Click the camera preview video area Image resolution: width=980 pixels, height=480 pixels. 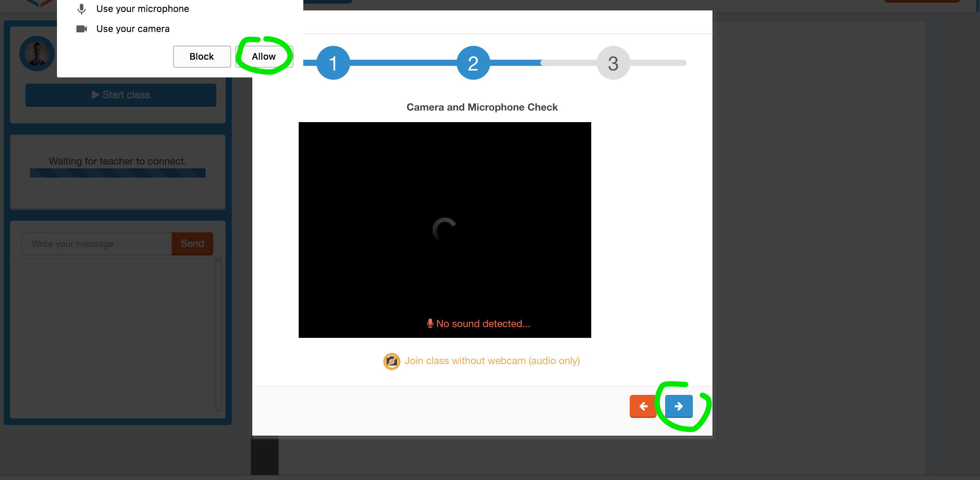pyautogui.click(x=445, y=230)
